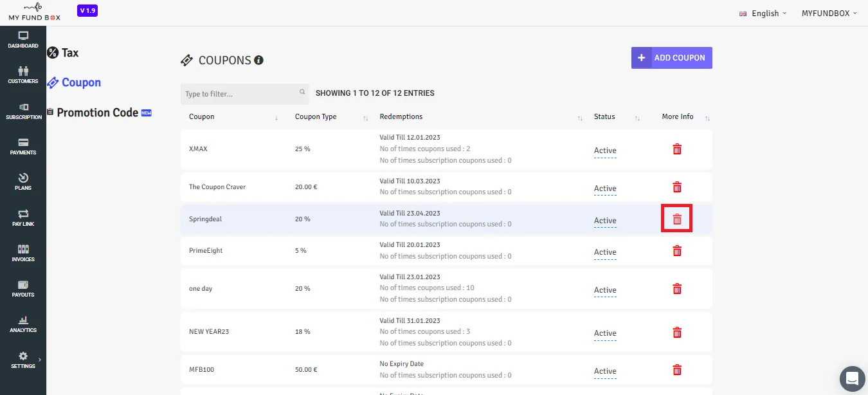Go to Invoices
Image resolution: width=868 pixels, height=395 pixels.
[23, 253]
